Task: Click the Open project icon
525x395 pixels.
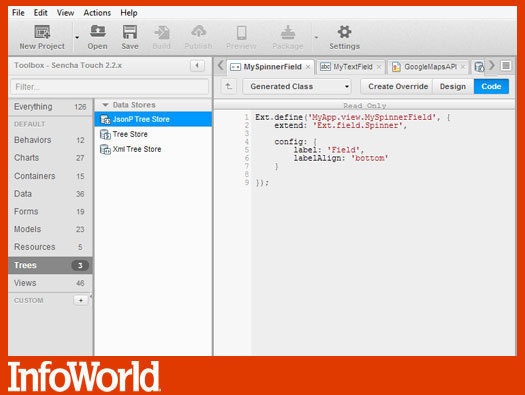Action: point(97,32)
